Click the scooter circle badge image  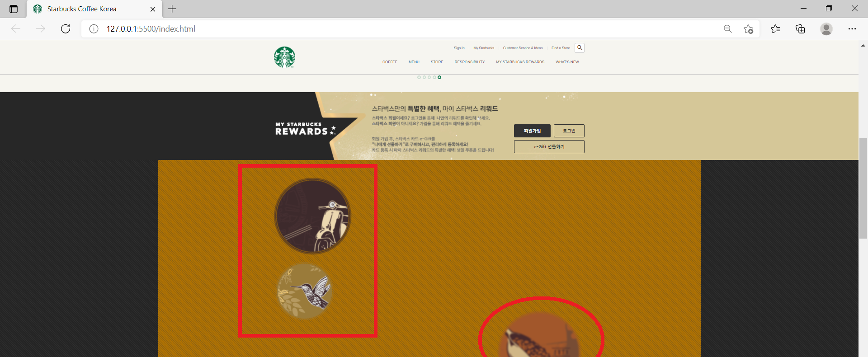pos(312,216)
